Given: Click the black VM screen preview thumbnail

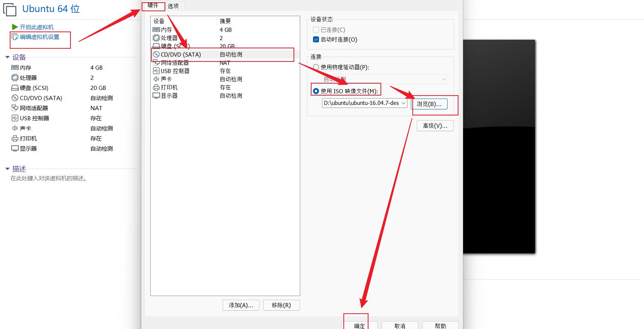Looking at the screenshot, I should click(x=499, y=147).
